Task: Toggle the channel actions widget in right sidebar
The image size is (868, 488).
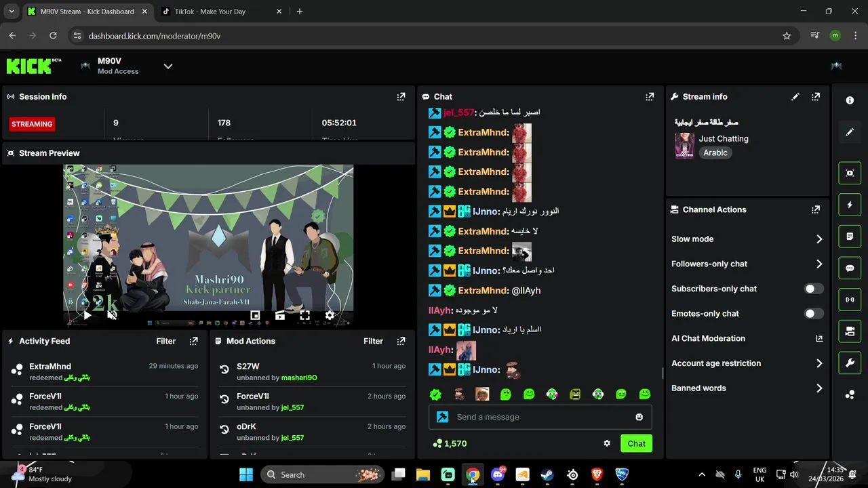Action: pos(850,331)
